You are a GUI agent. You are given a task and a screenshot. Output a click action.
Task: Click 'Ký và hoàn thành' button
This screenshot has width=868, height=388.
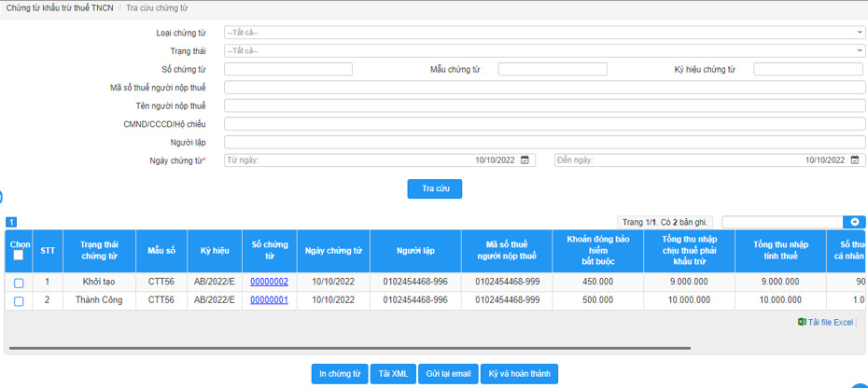tap(519, 374)
